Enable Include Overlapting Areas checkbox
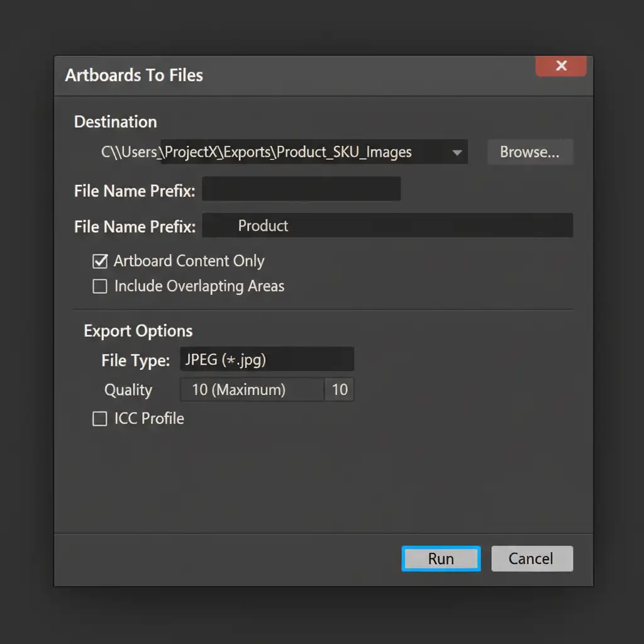The width and height of the screenshot is (644, 644). click(100, 286)
